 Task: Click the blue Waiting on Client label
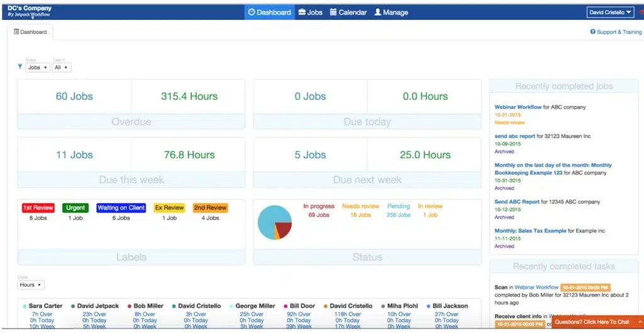coord(121,208)
